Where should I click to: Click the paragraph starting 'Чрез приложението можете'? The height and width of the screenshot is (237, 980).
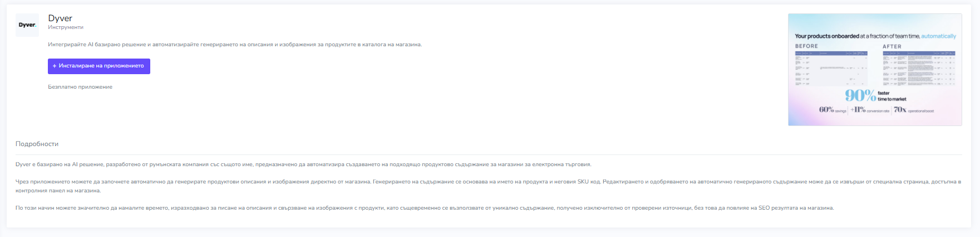[x=489, y=186]
